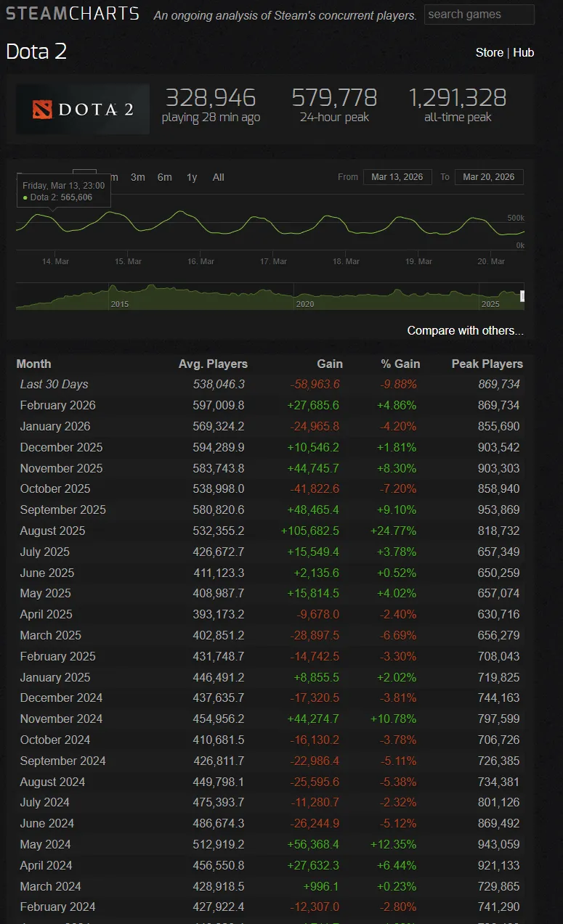Click the -7.20% gain percentage
The image size is (563, 924).
(397, 488)
